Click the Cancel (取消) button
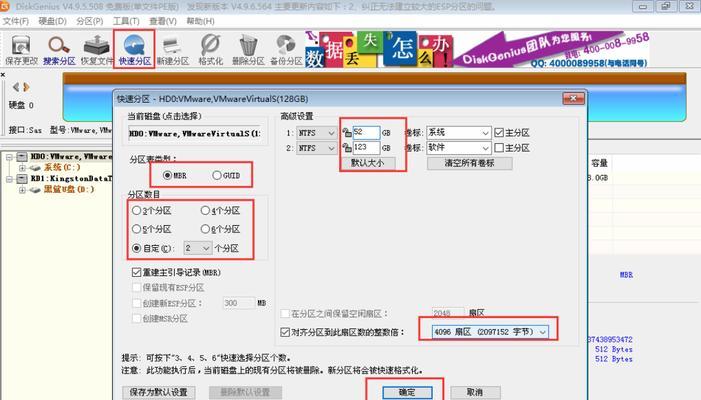The height and width of the screenshot is (400, 701). pyautogui.click(x=475, y=392)
